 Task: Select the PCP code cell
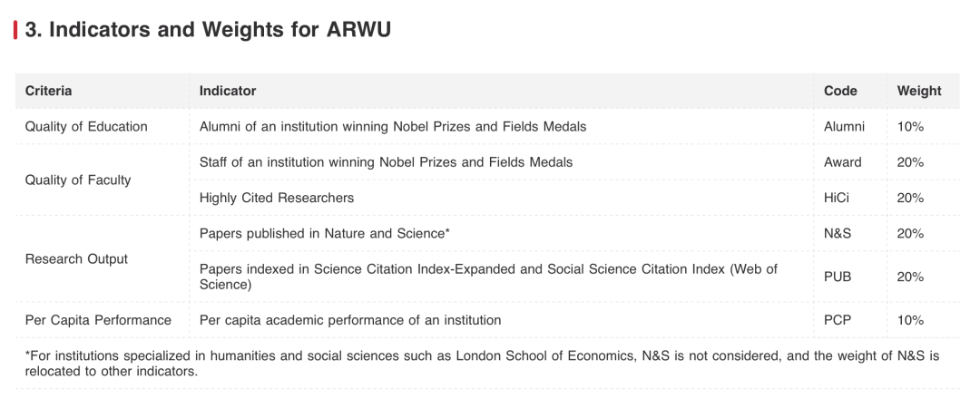[x=838, y=320]
